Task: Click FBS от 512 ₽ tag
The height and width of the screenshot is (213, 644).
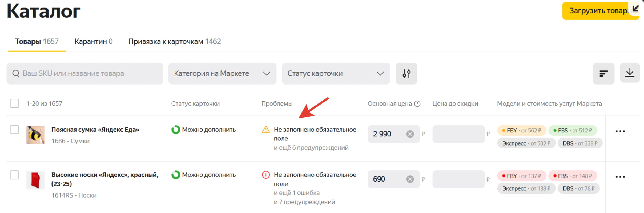Action: coord(573,131)
